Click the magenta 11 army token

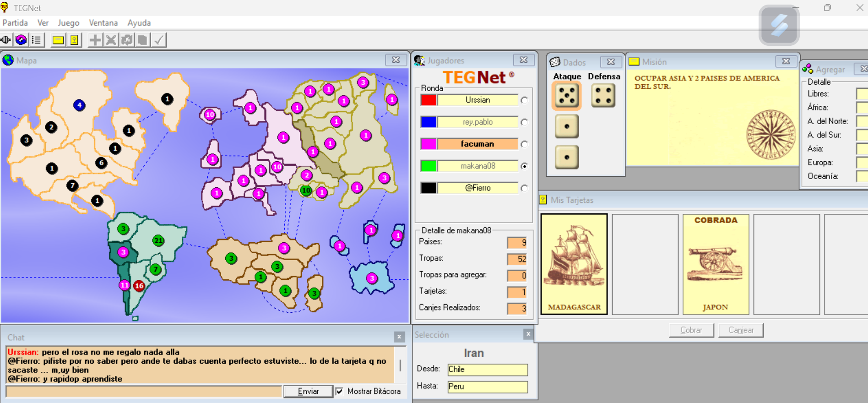(125, 285)
